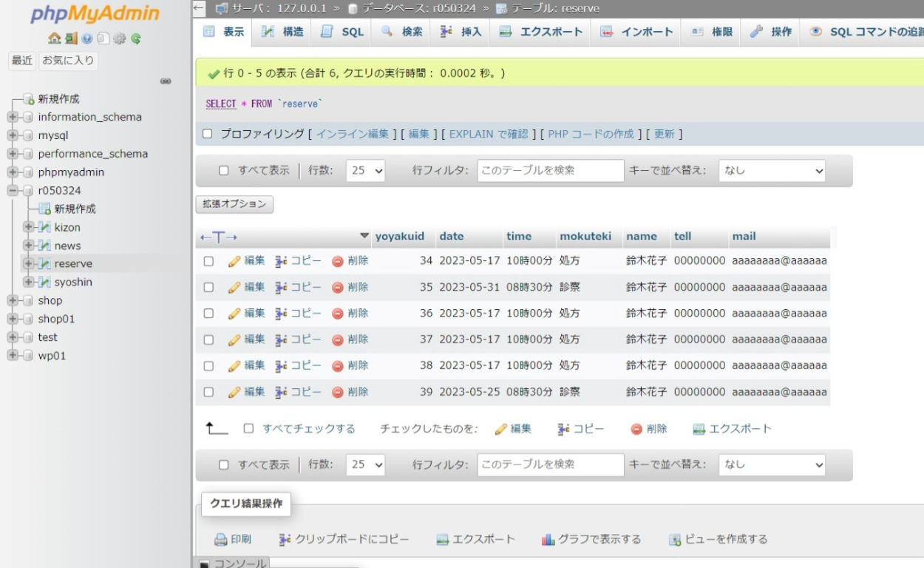924x568 pixels.
Task: Open the export (エクスポート) tab
Action: (x=541, y=32)
